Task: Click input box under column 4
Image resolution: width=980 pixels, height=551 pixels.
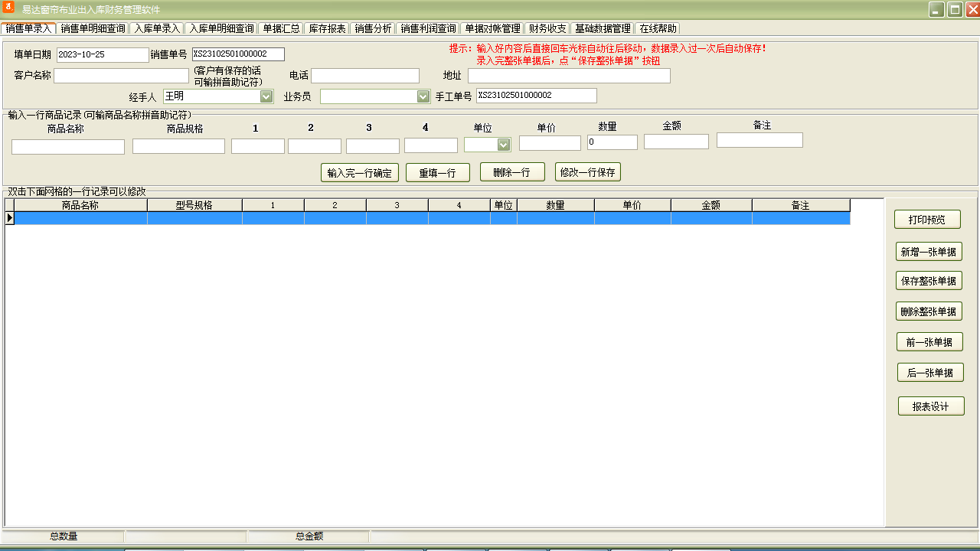Action: (431, 145)
